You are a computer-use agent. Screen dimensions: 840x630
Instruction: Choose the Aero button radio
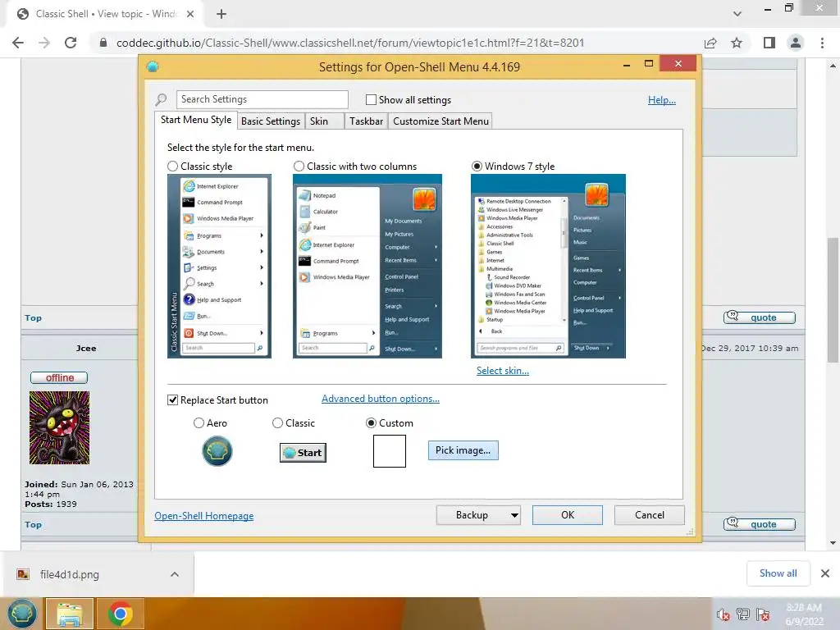tap(199, 422)
